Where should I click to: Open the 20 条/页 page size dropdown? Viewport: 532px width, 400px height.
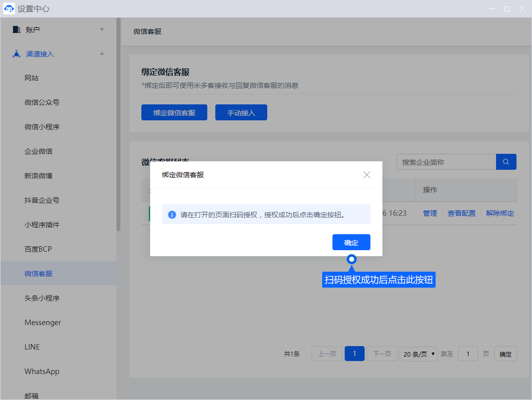tap(419, 354)
